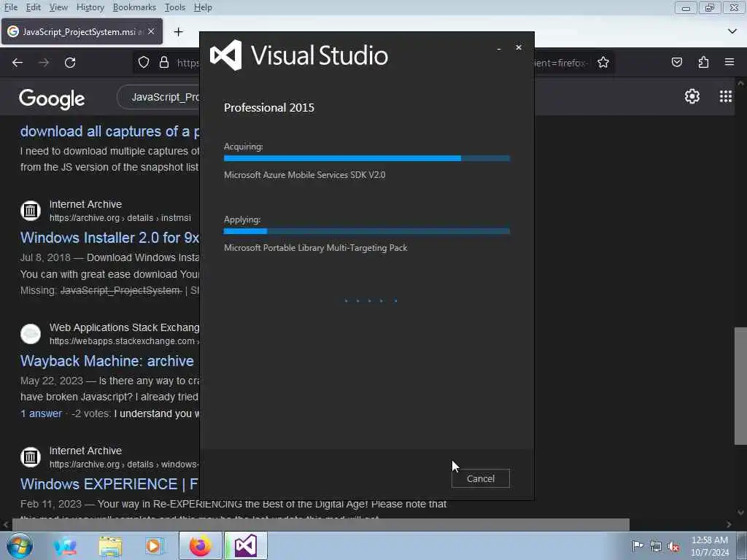Screen dimensions: 747x560
Task: Click the muted volume tray icon
Action: 673,546
